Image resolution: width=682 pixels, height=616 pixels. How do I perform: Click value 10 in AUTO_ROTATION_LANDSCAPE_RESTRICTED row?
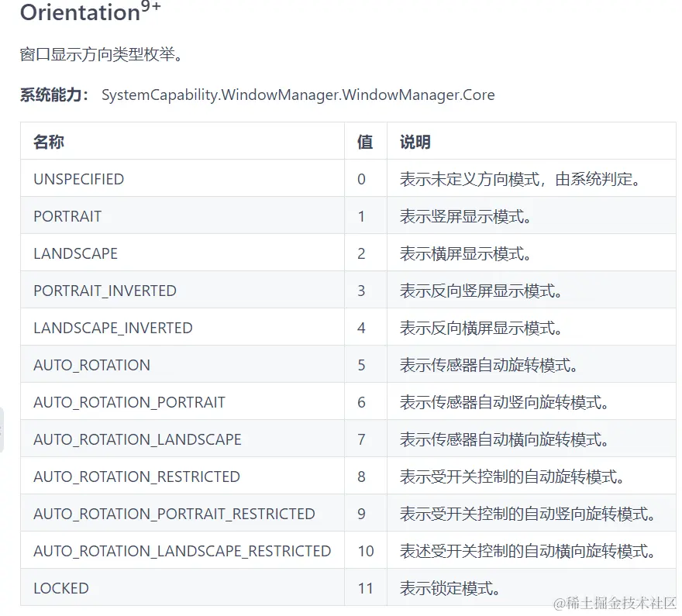point(366,551)
